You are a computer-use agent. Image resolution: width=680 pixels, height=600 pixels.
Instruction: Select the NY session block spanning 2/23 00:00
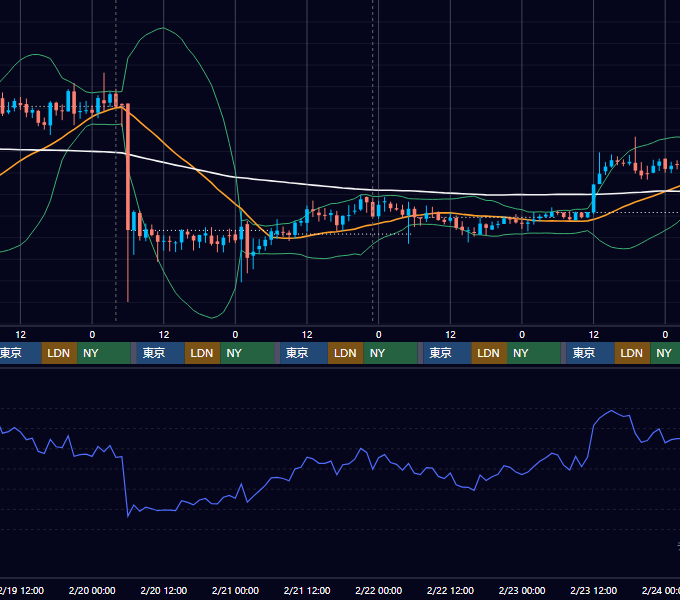click(533, 353)
